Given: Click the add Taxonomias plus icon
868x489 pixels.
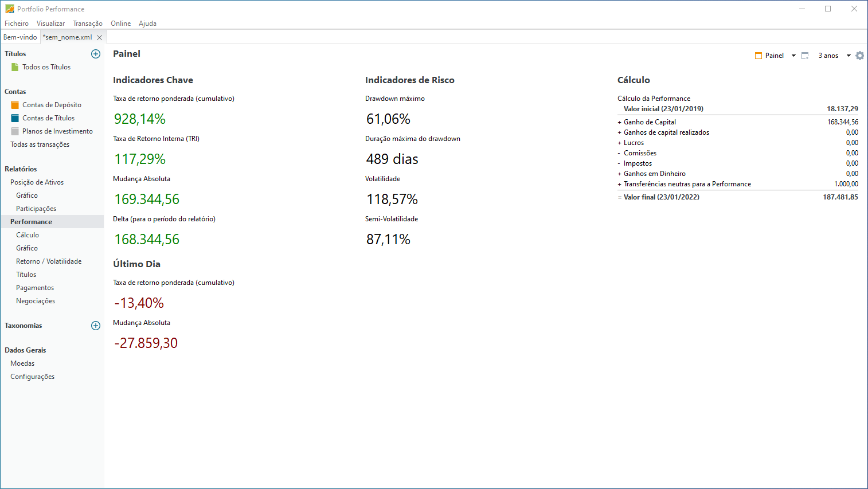Looking at the screenshot, I should click(x=96, y=326).
